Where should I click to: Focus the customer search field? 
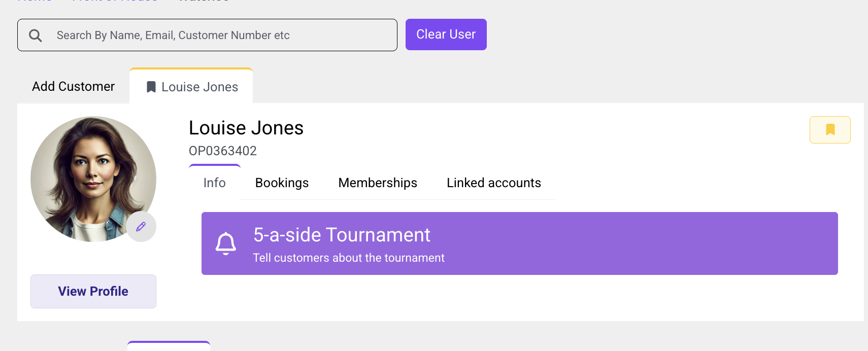pyautogui.click(x=207, y=35)
